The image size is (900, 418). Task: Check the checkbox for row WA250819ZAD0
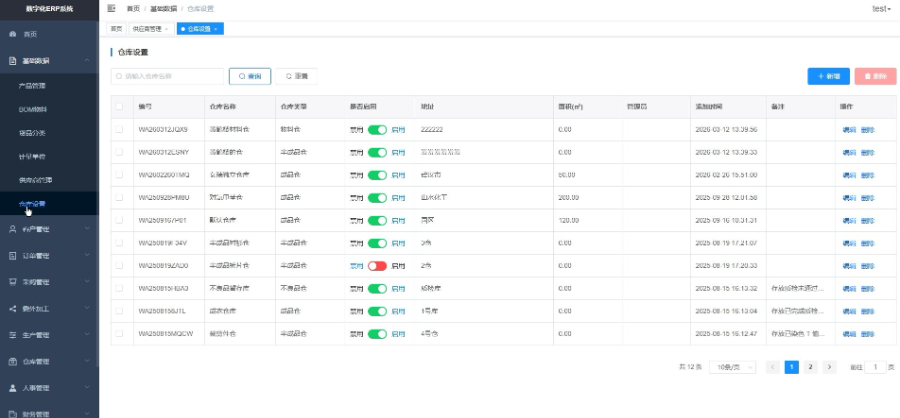(119, 265)
